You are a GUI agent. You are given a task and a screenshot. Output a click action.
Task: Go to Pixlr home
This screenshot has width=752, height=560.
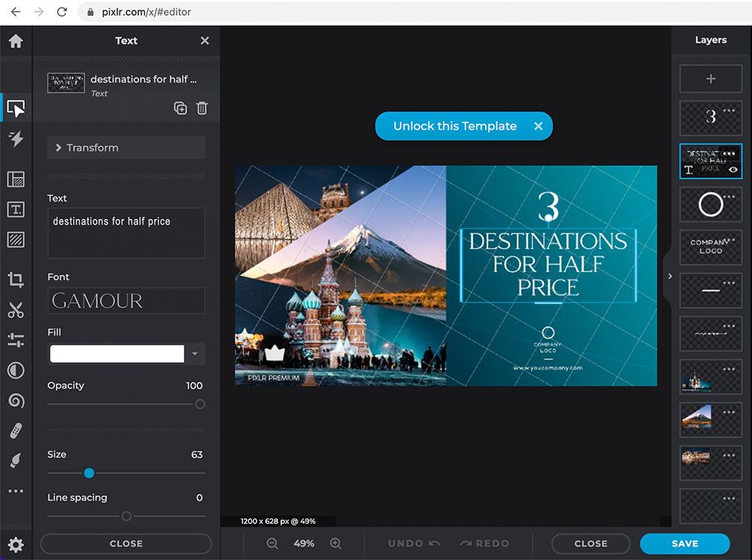pyautogui.click(x=16, y=41)
